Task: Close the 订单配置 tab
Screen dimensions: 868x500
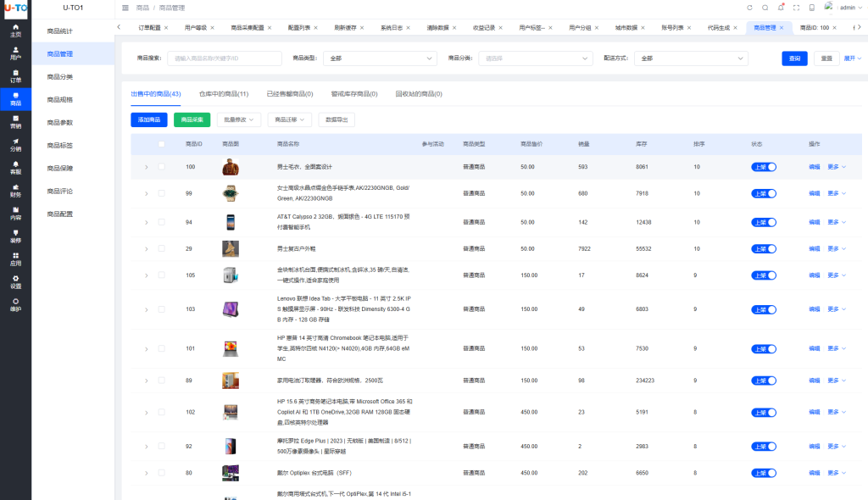Action: click(166, 28)
